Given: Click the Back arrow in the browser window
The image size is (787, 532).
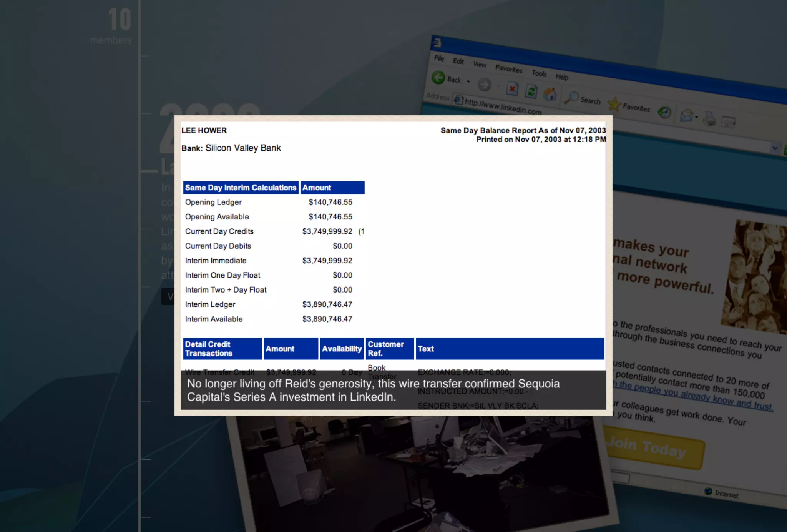Looking at the screenshot, I should point(438,77).
